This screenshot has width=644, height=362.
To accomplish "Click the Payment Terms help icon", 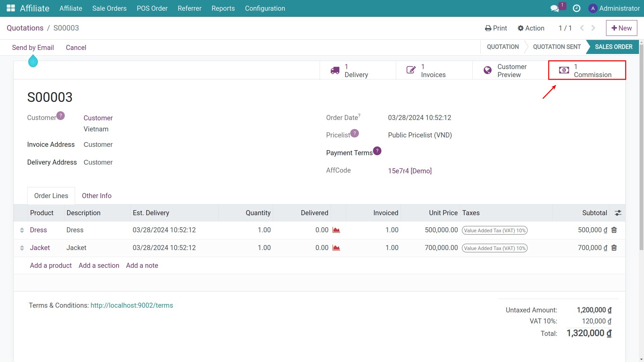I will coord(377,151).
